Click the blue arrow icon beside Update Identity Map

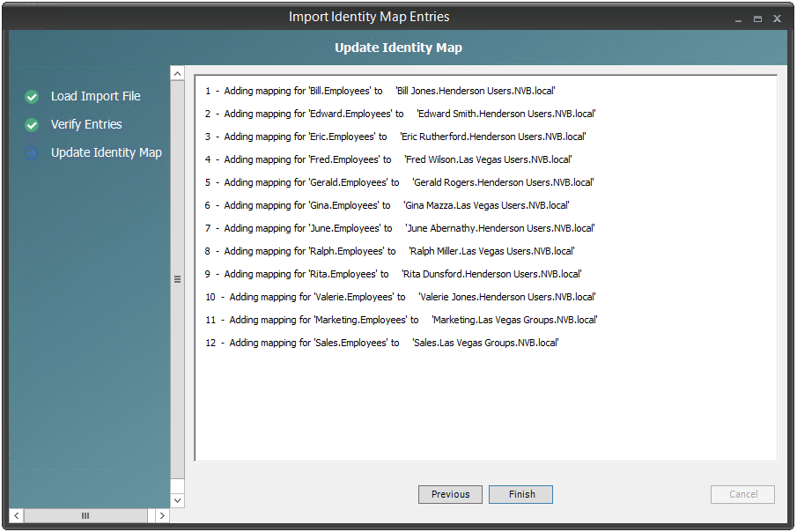(32, 153)
